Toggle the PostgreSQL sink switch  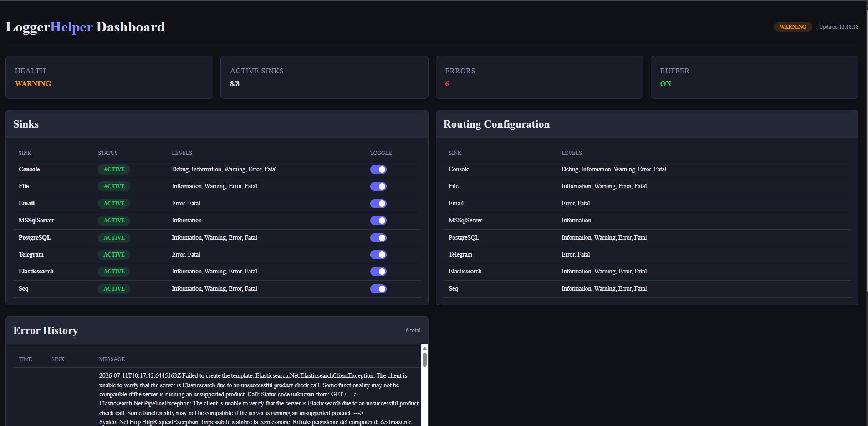tap(378, 238)
